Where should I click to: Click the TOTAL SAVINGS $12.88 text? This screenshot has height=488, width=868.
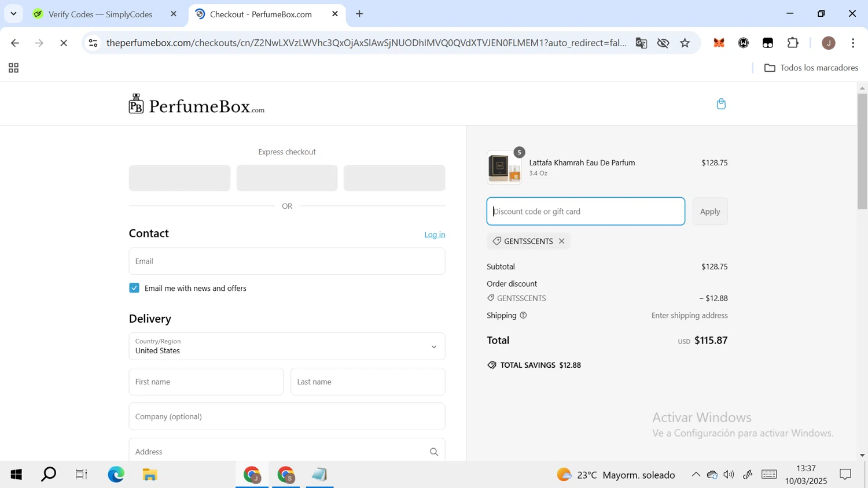(540, 365)
